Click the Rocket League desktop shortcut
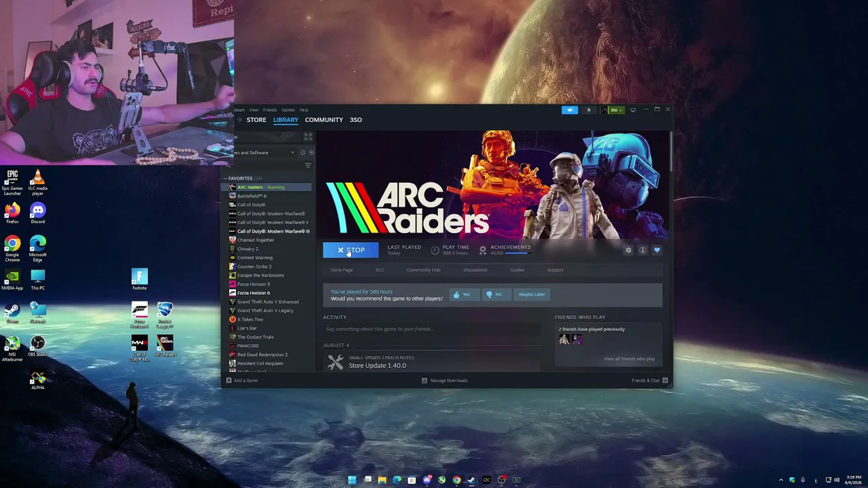The image size is (868, 488). click(x=165, y=315)
